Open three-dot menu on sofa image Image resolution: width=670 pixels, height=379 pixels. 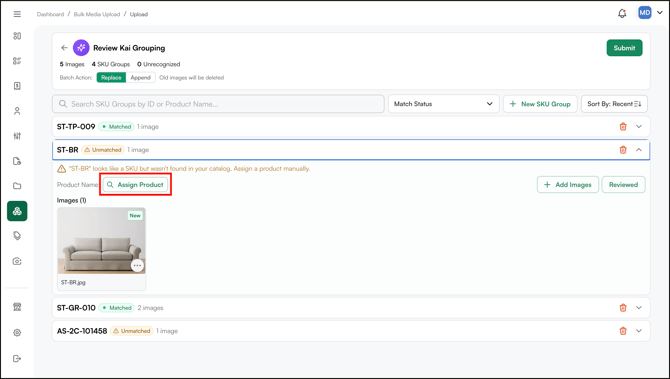click(137, 265)
